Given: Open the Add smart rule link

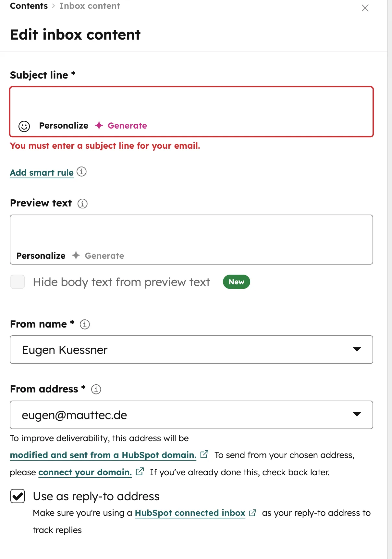Looking at the screenshot, I should pyautogui.click(x=41, y=172).
